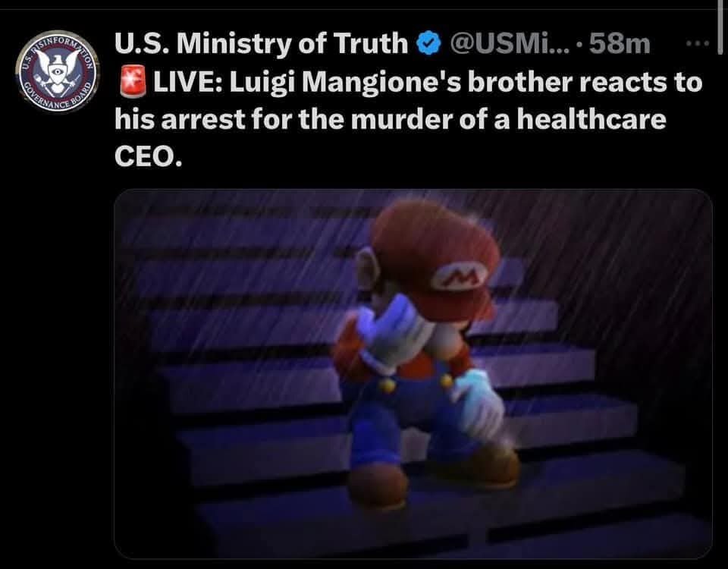This screenshot has height=569, width=728.
Task: Open the "U.S. Ministry of Truth" display name
Action: coord(260,45)
